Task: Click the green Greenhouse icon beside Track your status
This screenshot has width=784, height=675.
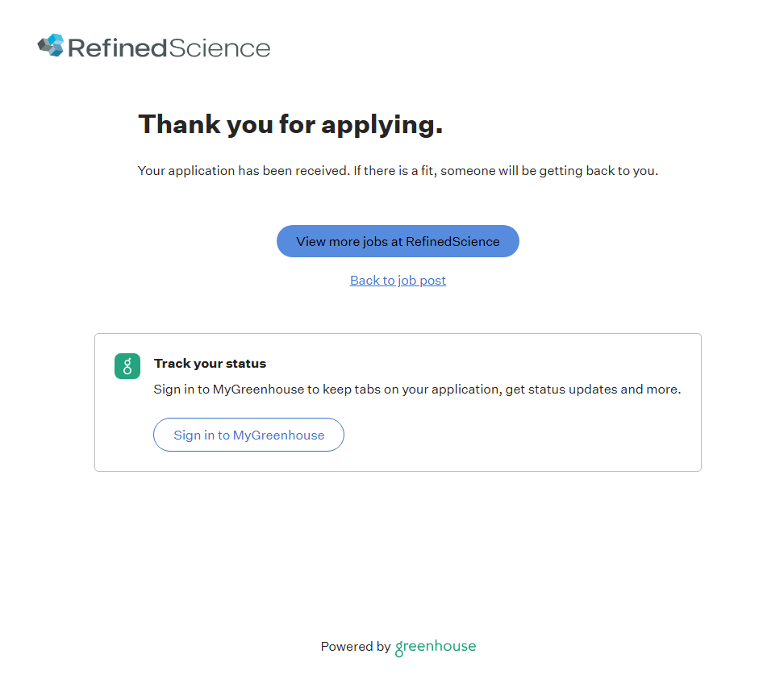Action: [127, 366]
